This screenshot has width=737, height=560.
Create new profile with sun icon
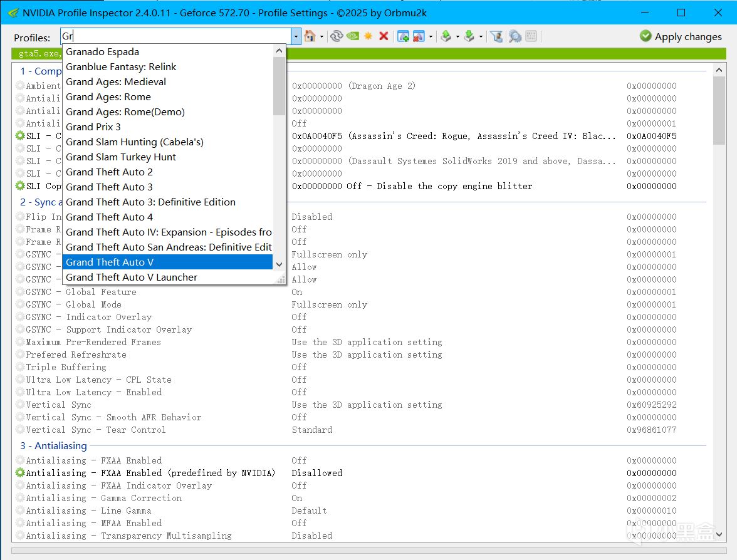[x=368, y=36]
